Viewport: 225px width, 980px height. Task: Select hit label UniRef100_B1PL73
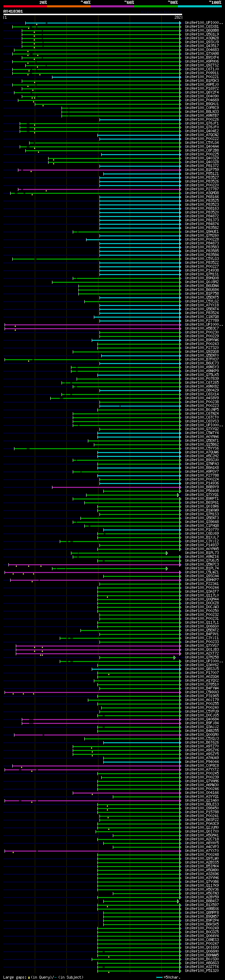click(x=202, y=553)
